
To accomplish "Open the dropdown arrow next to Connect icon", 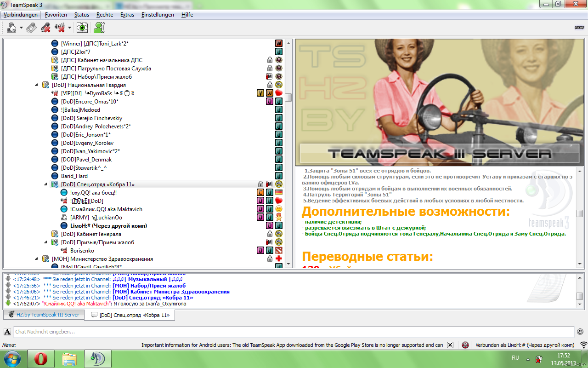I will pos(21,28).
